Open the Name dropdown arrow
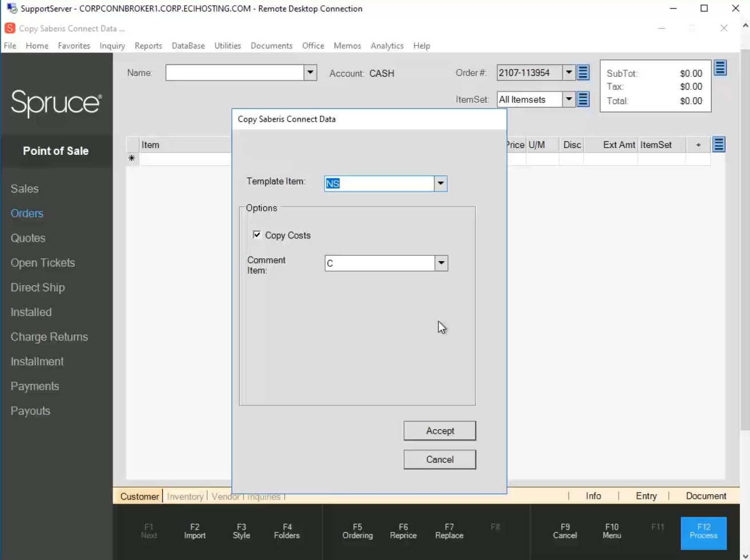Image resolution: width=750 pixels, height=560 pixels. pos(310,73)
